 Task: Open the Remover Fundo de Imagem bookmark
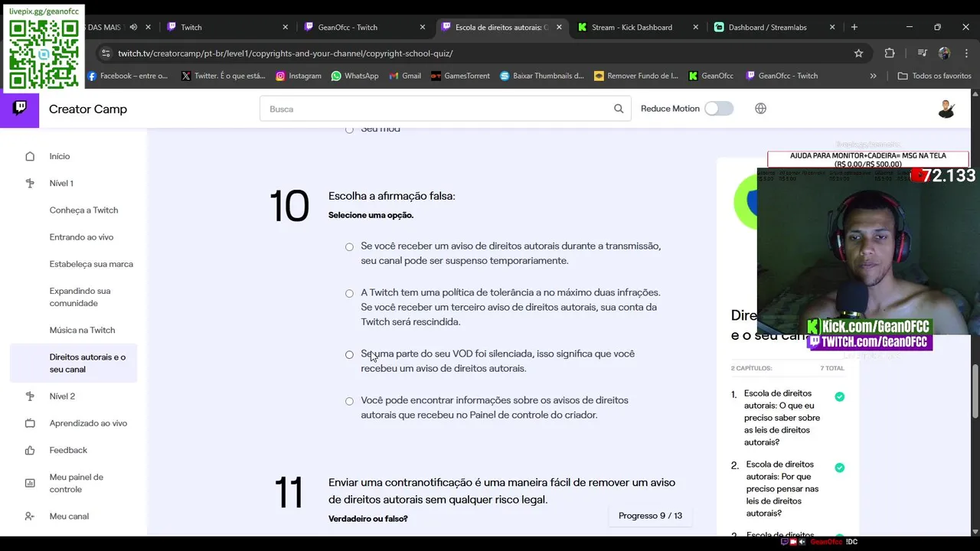[x=636, y=76]
